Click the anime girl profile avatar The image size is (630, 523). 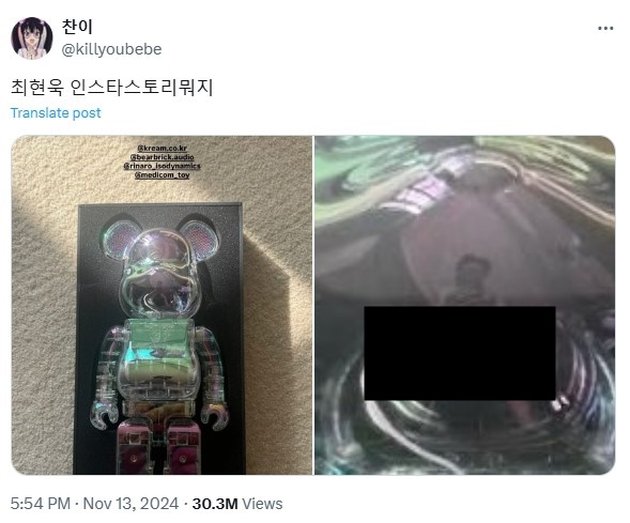32,39
